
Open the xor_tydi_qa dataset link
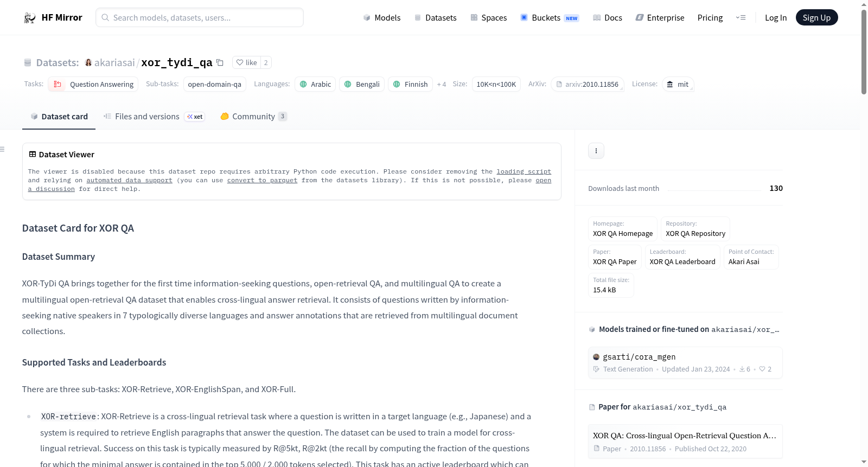pos(177,63)
